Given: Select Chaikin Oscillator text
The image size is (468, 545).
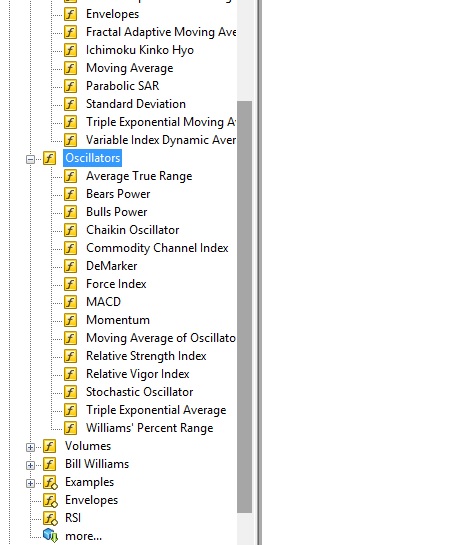Looking at the screenshot, I should coord(132,230).
